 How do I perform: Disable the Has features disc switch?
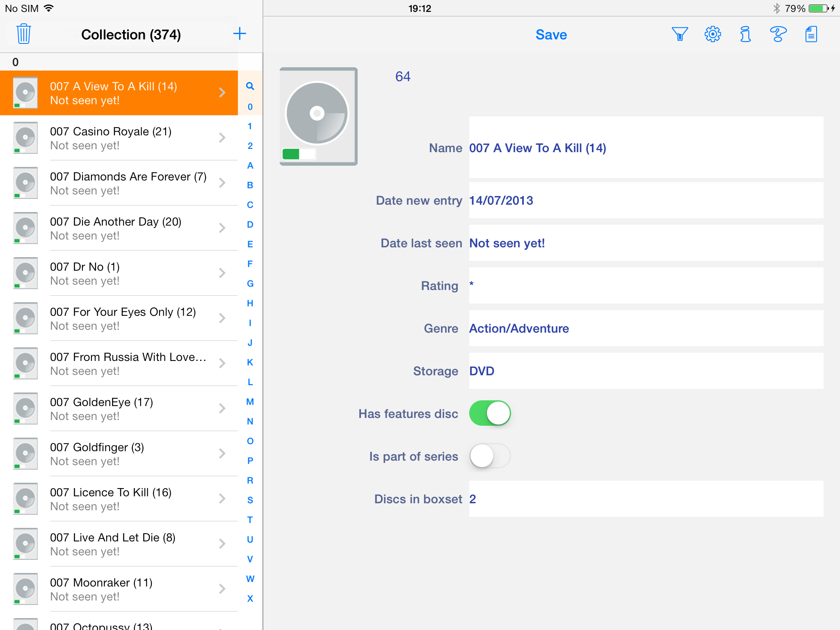pos(490,413)
